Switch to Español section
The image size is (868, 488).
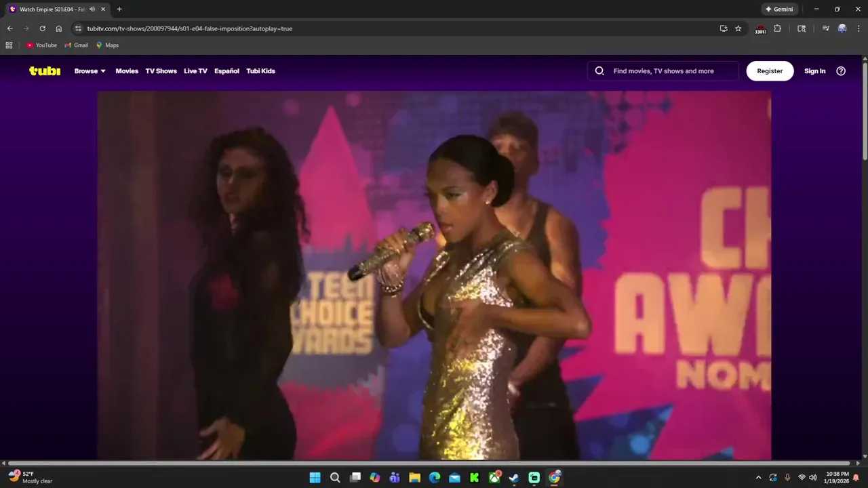pos(226,70)
